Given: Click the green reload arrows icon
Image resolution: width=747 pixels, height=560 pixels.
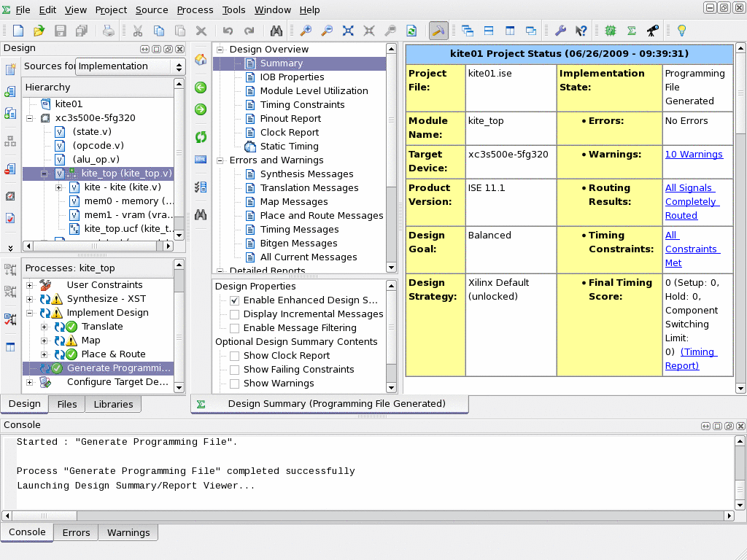Looking at the screenshot, I should pyautogui.click(x=201, y=137).
